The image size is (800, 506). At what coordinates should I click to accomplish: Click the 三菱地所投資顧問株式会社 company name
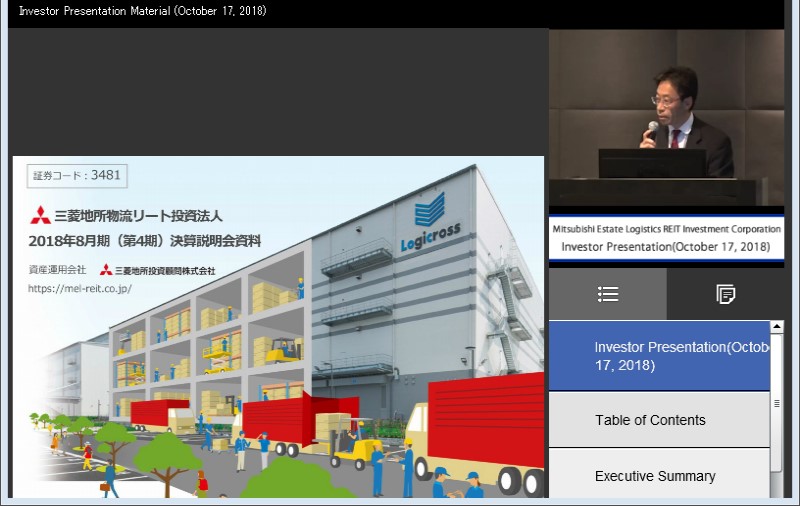point(165,271)
